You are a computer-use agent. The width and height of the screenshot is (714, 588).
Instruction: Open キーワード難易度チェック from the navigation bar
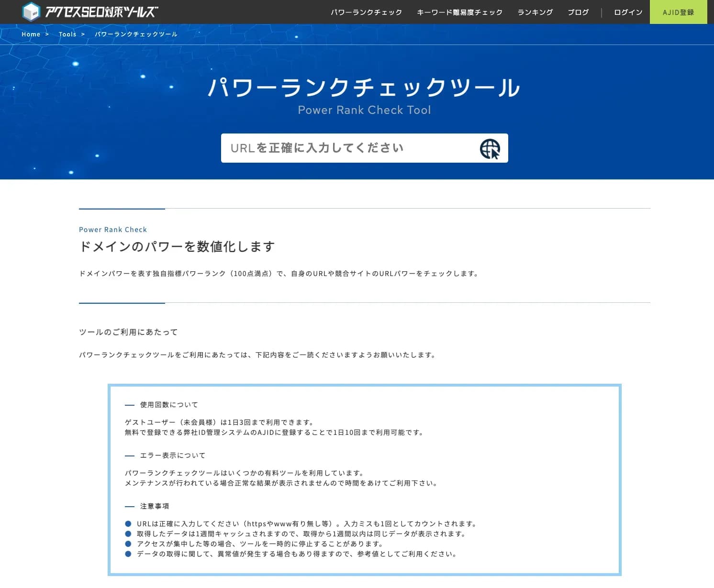(x=459, y=12)
